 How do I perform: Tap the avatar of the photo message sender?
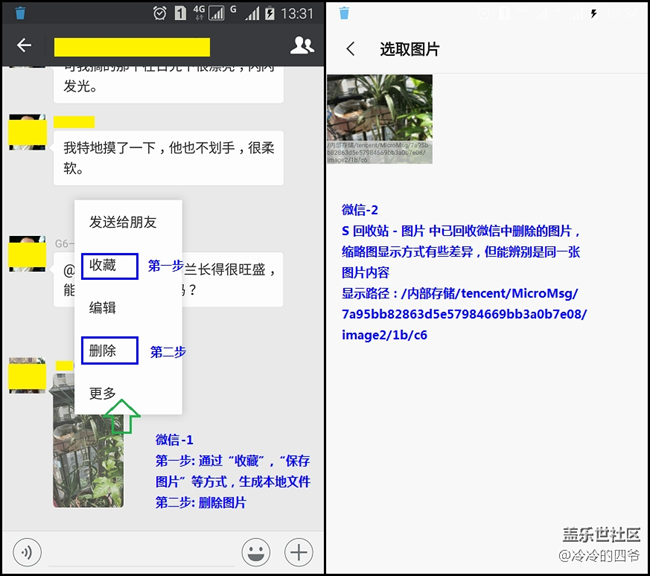click(27, 375)
